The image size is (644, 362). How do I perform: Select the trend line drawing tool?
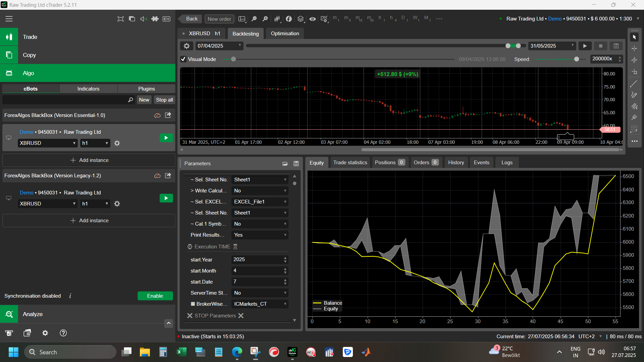[634, 84]
